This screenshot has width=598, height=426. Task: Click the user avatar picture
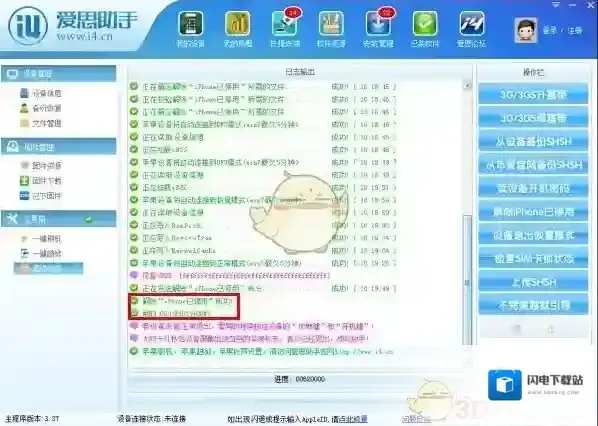pyautogui.click(x=526, y=30)
